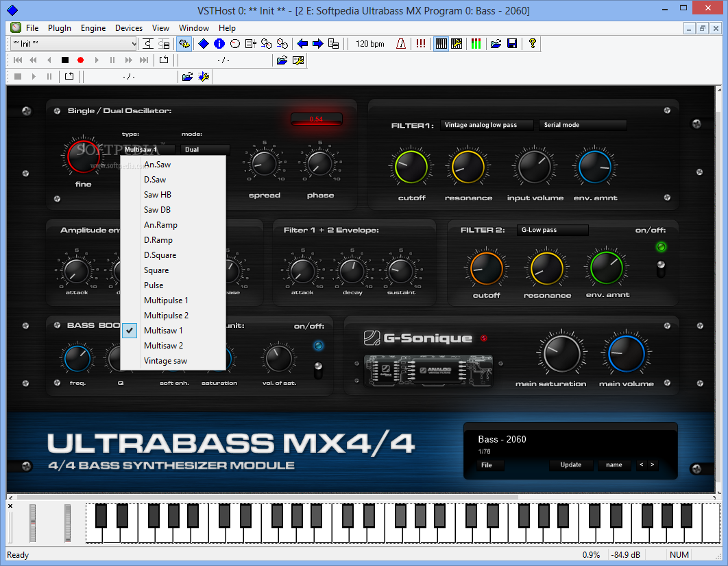Click the next program blue right arrow
The image size is (728, 566).
pos(318,44)
